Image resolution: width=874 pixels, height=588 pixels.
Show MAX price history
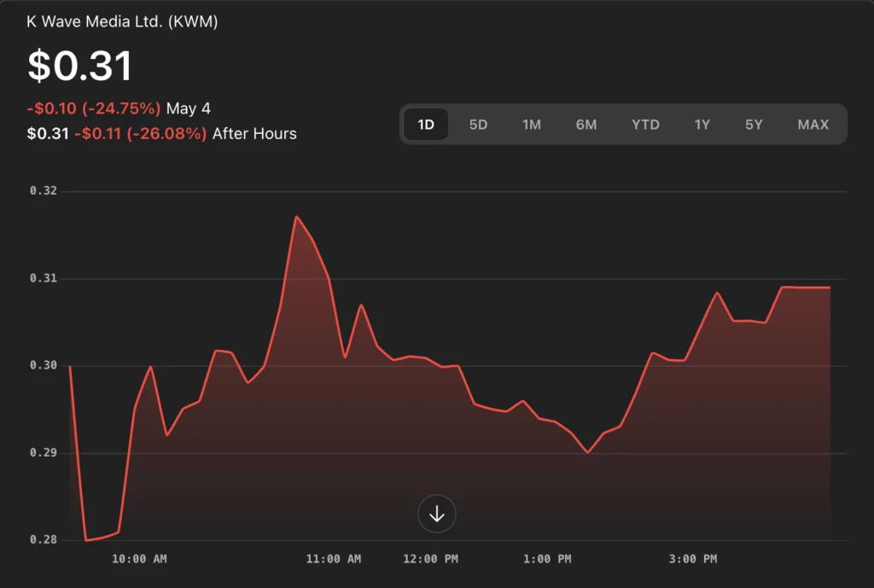pyautogui.click(x=813, y=125)
